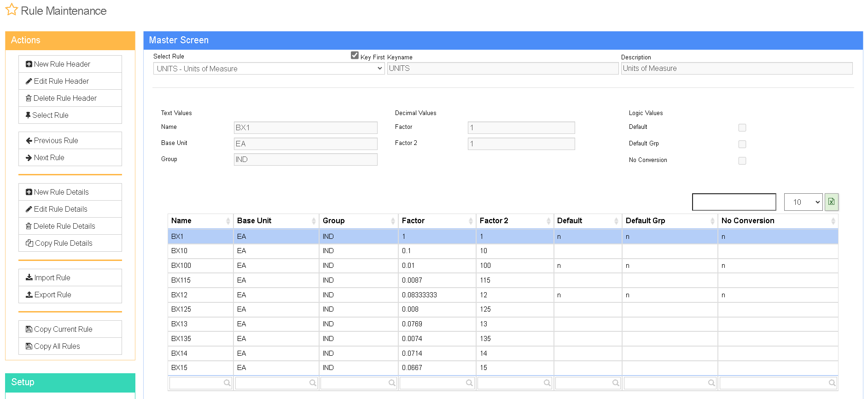
Task: Click the magnifier icon in the Default Grp filter box
Action: tap(711, 383)
